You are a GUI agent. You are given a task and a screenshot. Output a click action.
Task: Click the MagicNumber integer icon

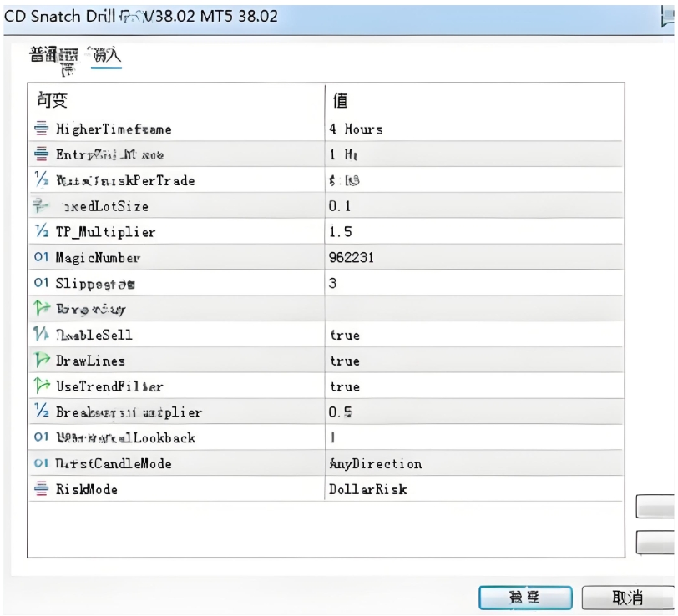pos(42,258)
